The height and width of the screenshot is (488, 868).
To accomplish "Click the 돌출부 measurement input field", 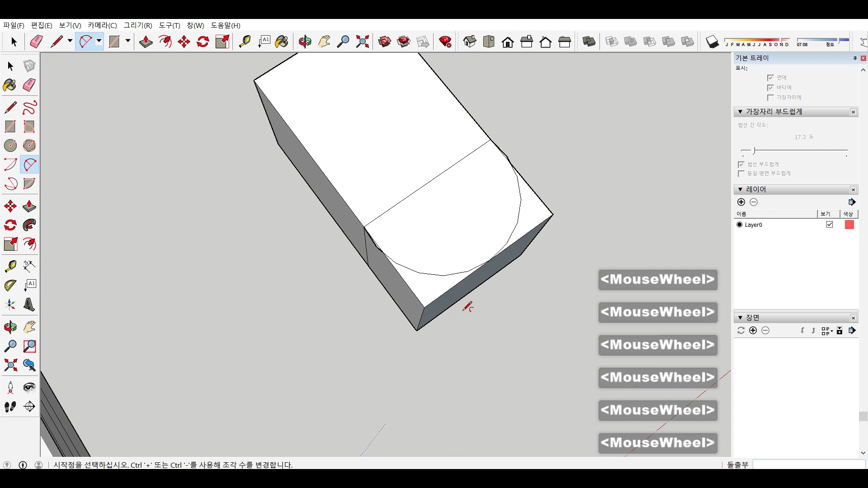I will (x=808, y=465).
